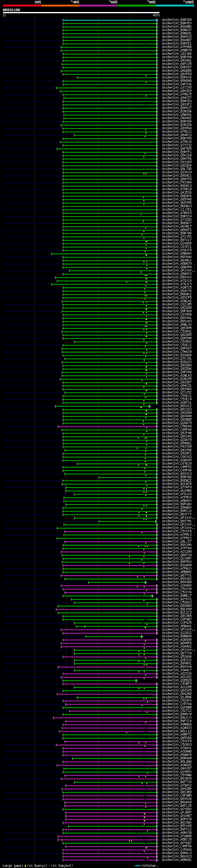The height and width of the screenshot is (868, 197).
Task: Open the UniRef100_B9GHB6 entry
Action: pyautogui.click(x=176, y=26)
